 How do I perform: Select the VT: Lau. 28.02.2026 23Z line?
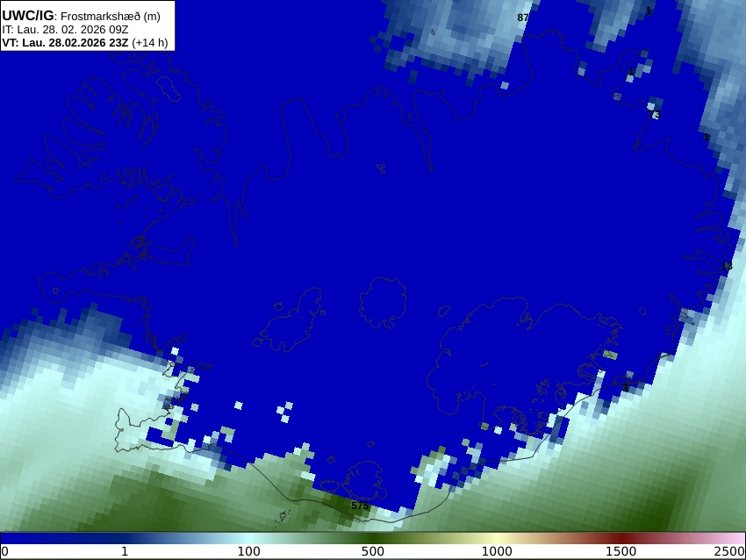tap(84, 42)
